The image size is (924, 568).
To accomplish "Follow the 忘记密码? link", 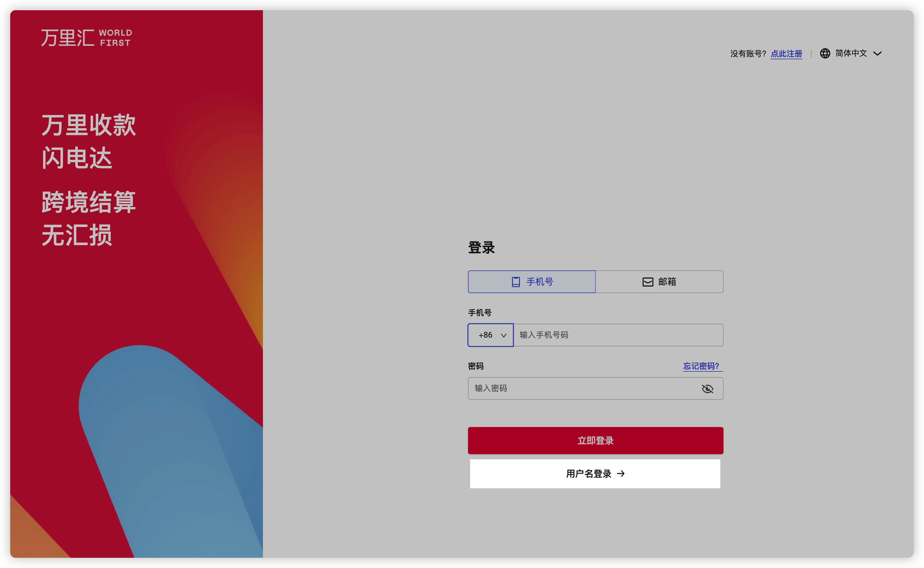I will click(x=701, y=366).
